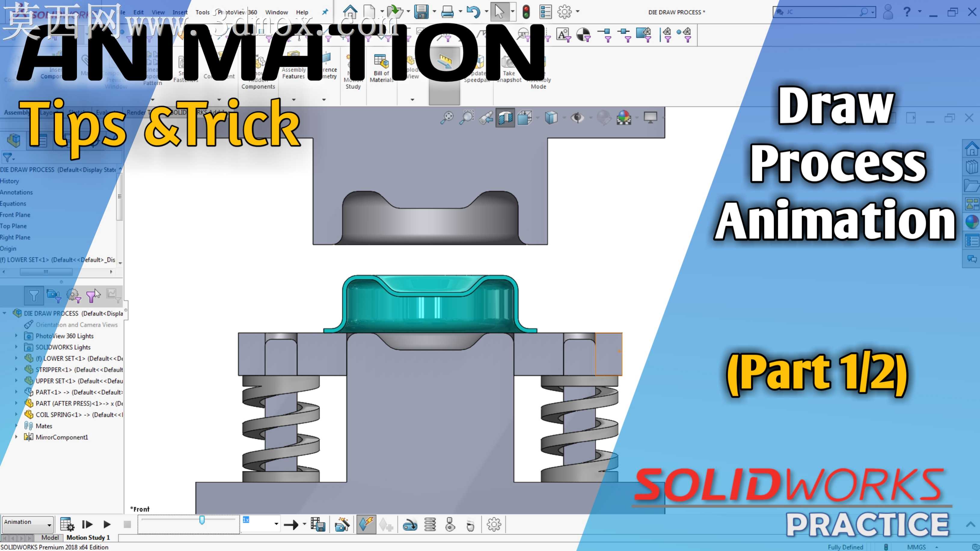Viewport: 980px width, 551px height.
Task: Expand the MirrorComponent1 node
Action: pos(16,436)
